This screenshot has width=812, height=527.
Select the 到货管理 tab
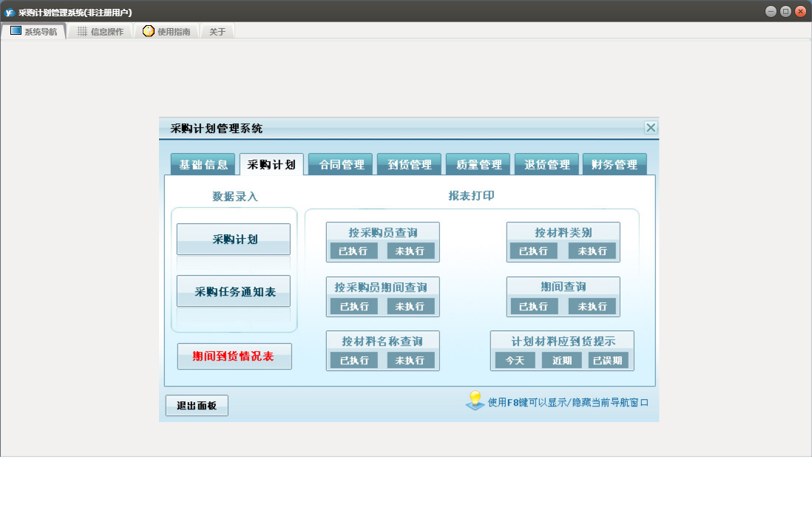[409, 165]
